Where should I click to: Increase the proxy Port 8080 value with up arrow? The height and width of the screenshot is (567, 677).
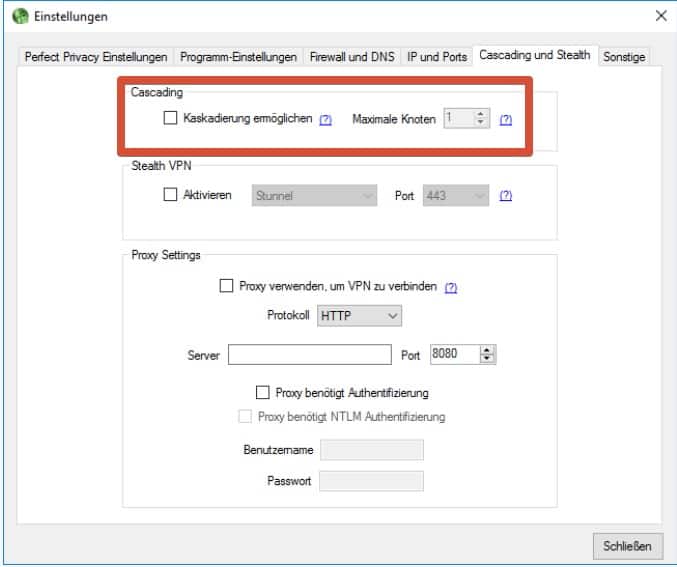(x=488, y=351)
